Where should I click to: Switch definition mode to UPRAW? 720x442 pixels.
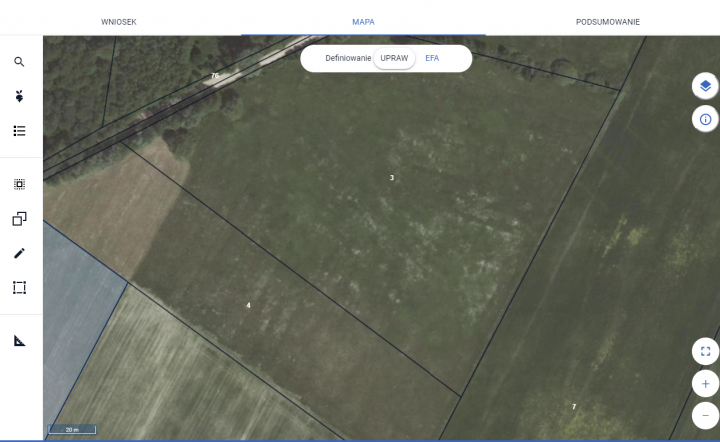(x=394, y=59)
